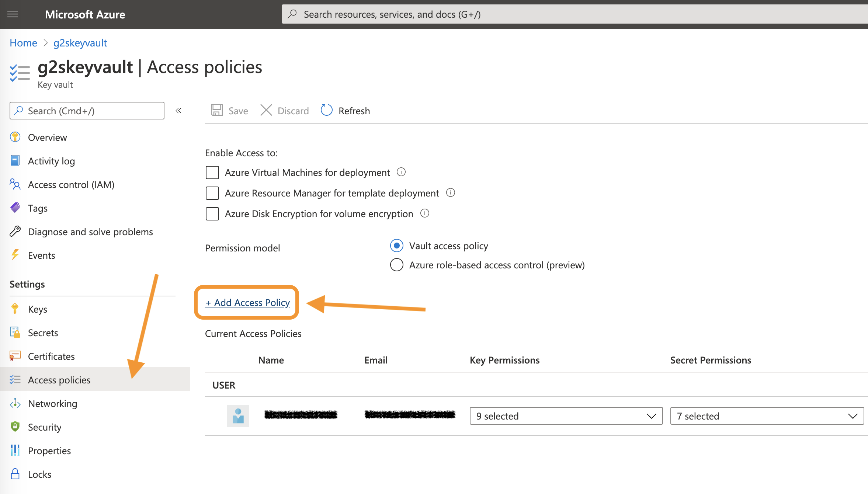Click the key vault page header icon

click(x=20, y=73)
